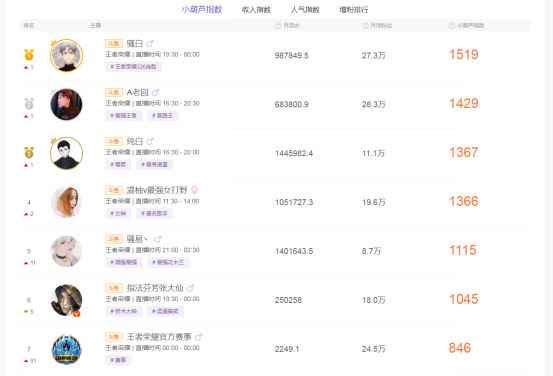Click the bronze third-place medal icon
553x376 pixels.
29,152
